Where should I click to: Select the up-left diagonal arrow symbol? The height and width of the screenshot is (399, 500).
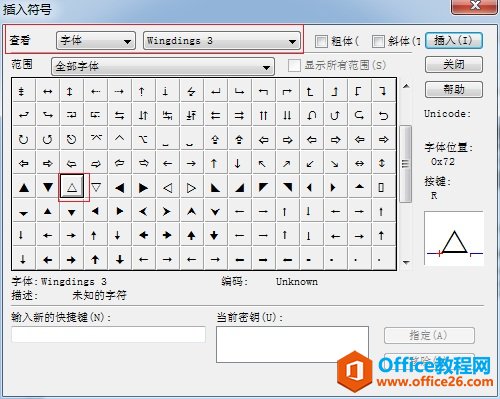tap(263, 163)
